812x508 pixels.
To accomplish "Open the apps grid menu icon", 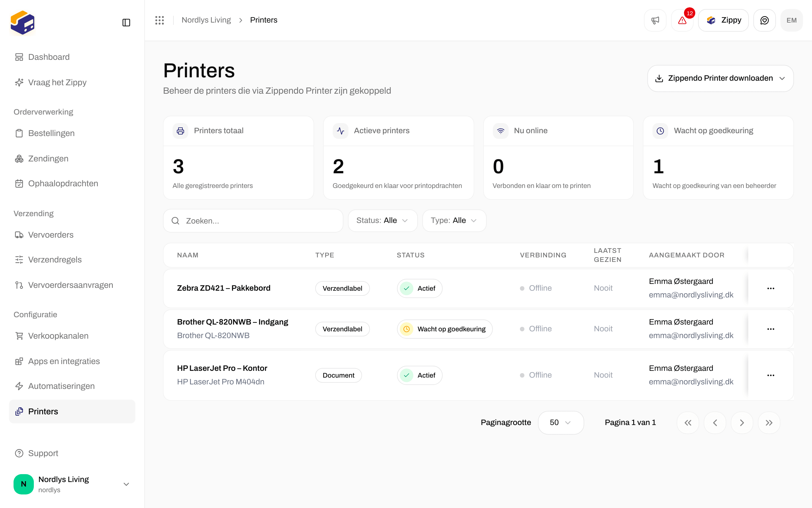I will (159, 20).
